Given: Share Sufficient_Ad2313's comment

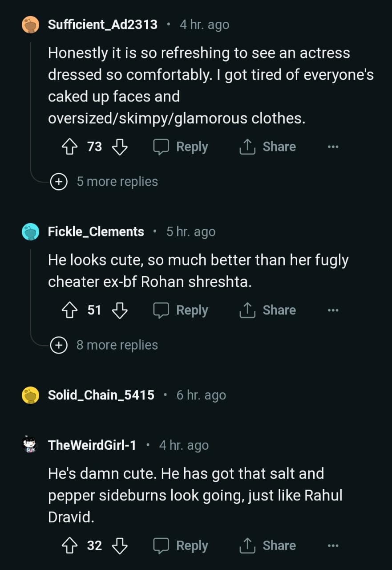Looking at the screenshot, I should (x=267, y=147).
